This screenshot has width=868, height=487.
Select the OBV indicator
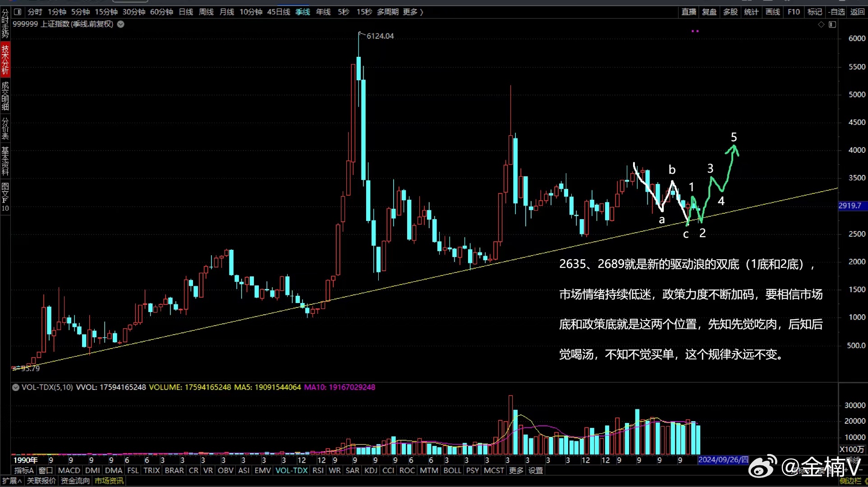tap(225, 470)
